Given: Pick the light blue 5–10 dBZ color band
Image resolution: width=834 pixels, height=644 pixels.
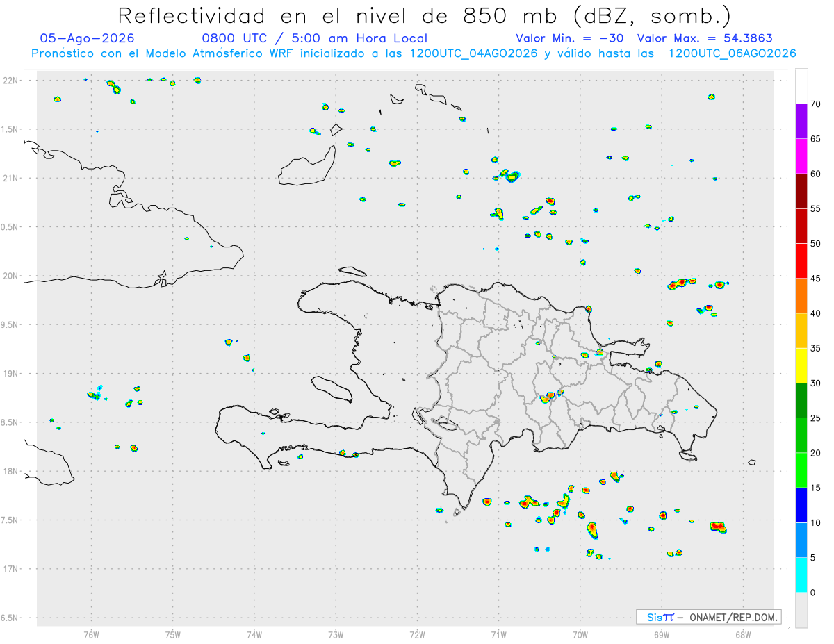Looking at the screenshot, I should point(801,540).
